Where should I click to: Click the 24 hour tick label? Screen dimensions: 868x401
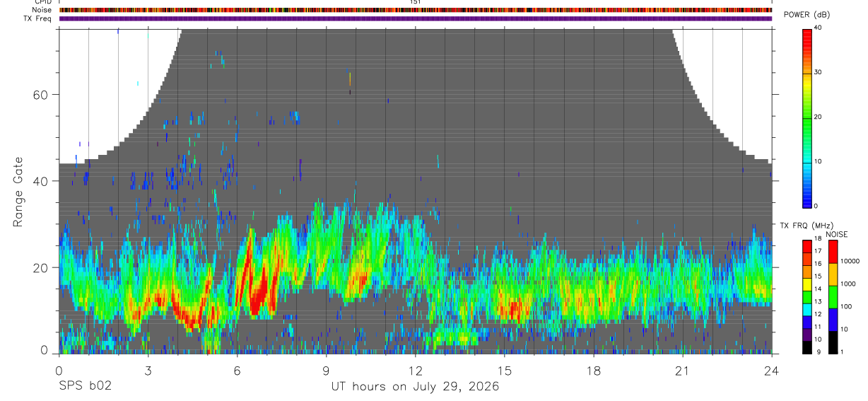772,371
